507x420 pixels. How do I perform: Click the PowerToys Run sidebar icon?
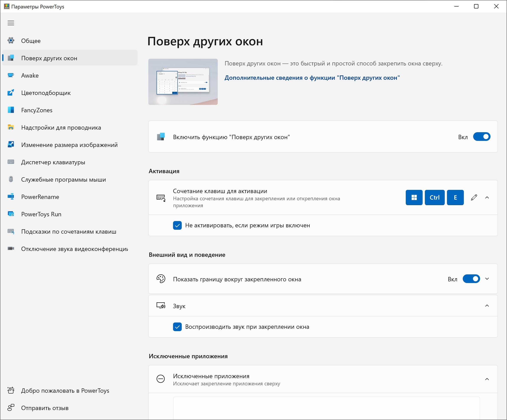(x=11, y=214)
